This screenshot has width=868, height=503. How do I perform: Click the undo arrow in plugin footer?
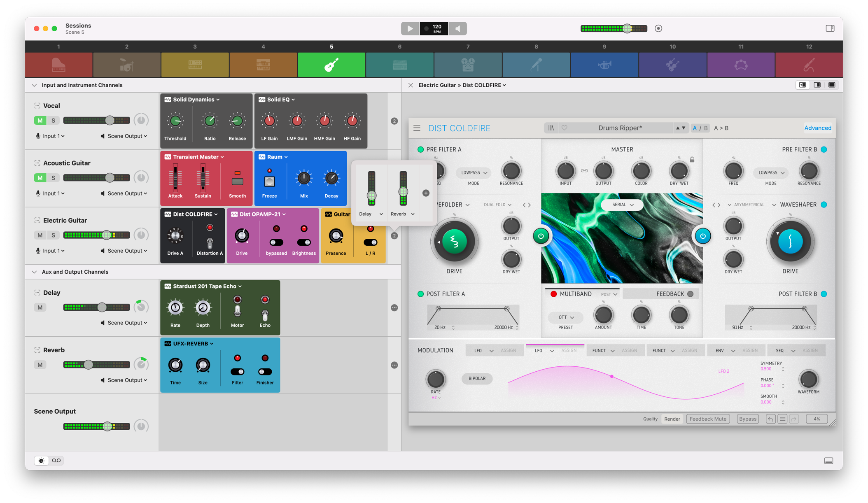pyautogui.click(x=770, y=419)
